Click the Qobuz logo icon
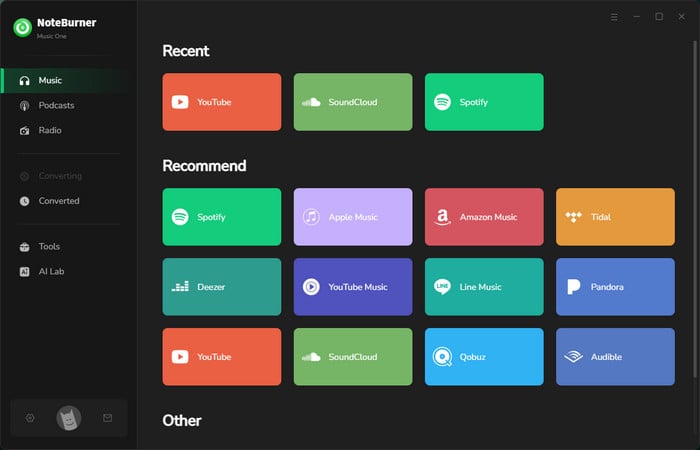This screenshot has width=700, height=450. pos(442,357)
